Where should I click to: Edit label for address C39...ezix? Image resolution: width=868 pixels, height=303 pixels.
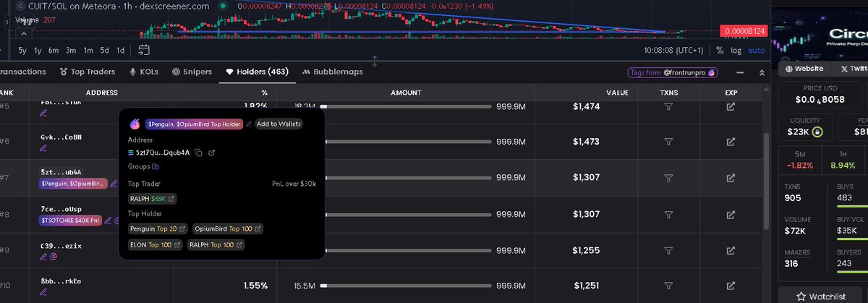click(43, 256)
